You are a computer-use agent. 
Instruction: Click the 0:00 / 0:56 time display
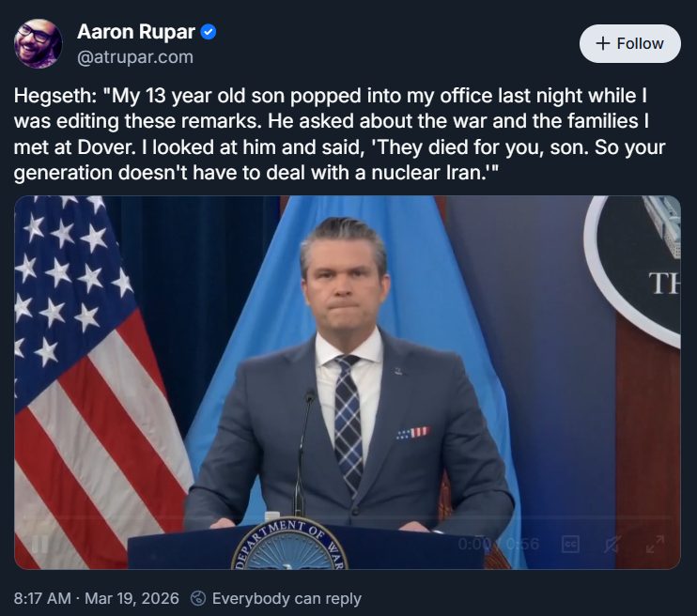point(499,544)
